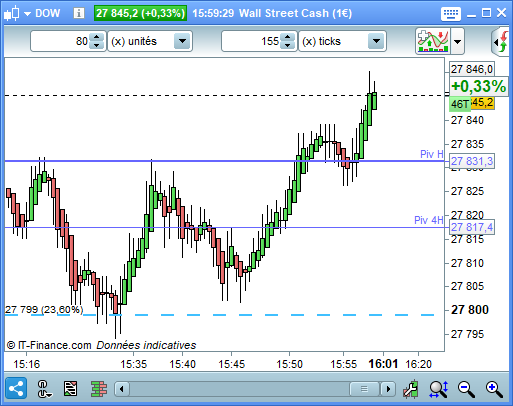Maximize the DOW chart window
Image resolution: width=513 pixels, height=406 pixels.
tap(486, 13)
